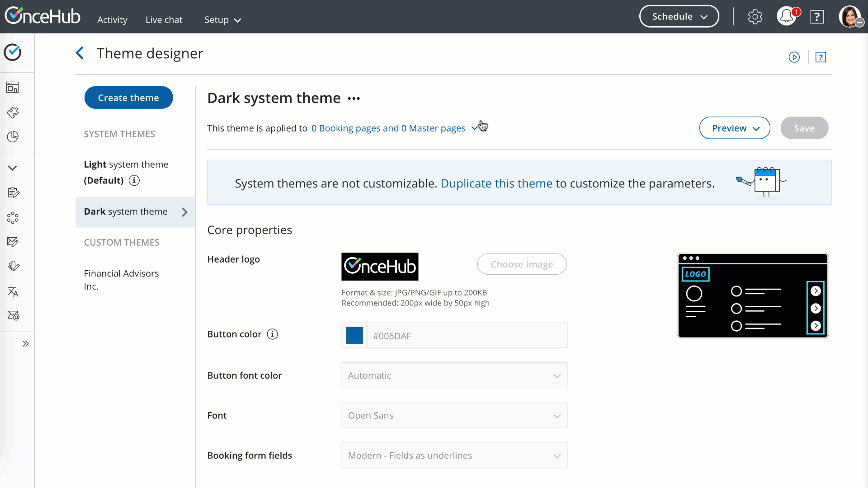Open the Activity menu item

pyautogui.click(x=112, y=20)
